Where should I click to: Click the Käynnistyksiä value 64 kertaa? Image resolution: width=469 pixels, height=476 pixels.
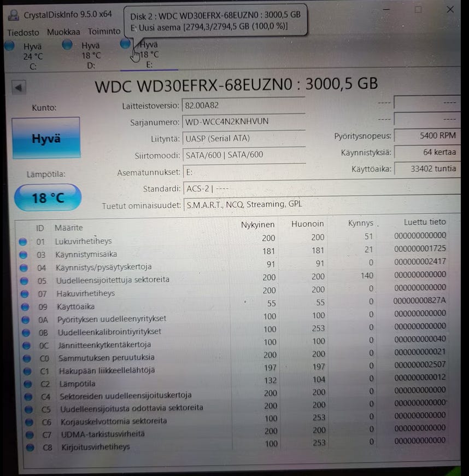coord(427,152)
